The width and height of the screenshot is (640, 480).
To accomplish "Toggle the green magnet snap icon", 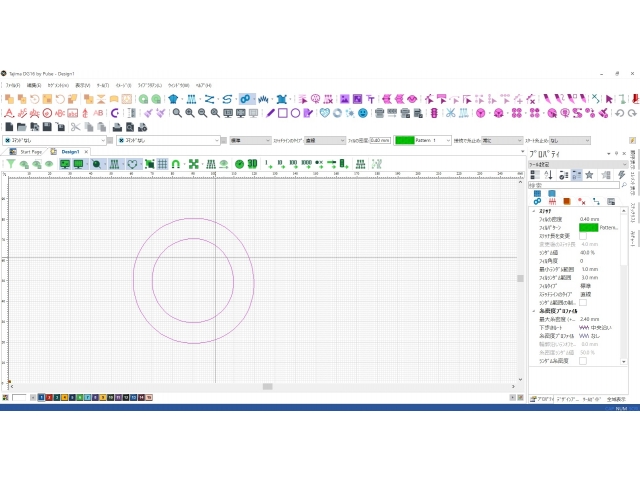I will click(x=176, y=164).
